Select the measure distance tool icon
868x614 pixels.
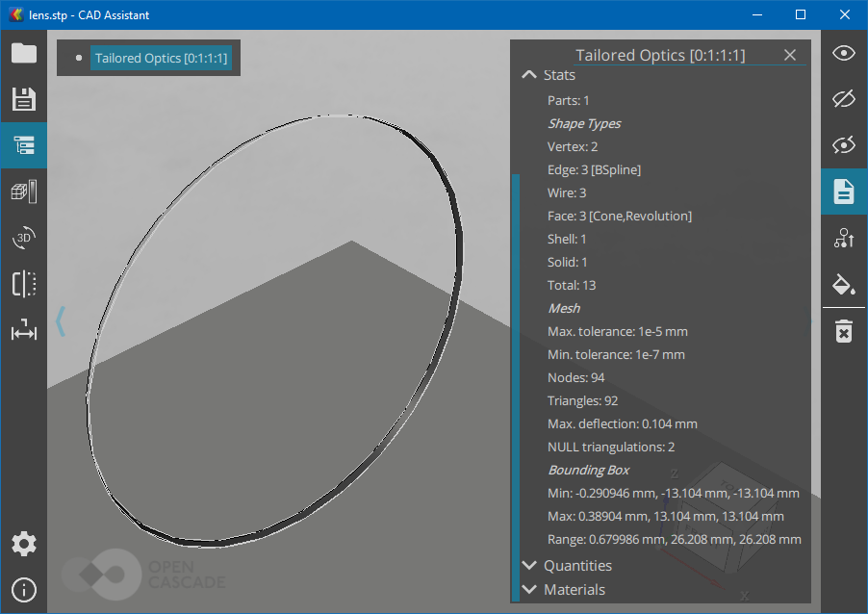tap(23, 331)
